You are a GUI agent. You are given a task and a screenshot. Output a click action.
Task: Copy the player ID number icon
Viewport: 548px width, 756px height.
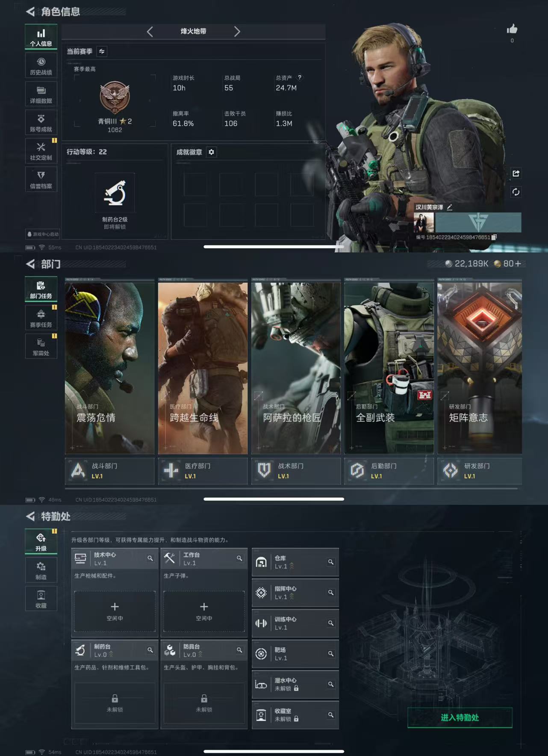[x=494, y=237]
